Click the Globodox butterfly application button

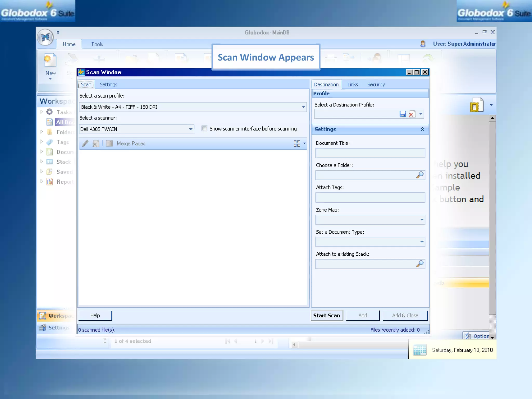45,37
